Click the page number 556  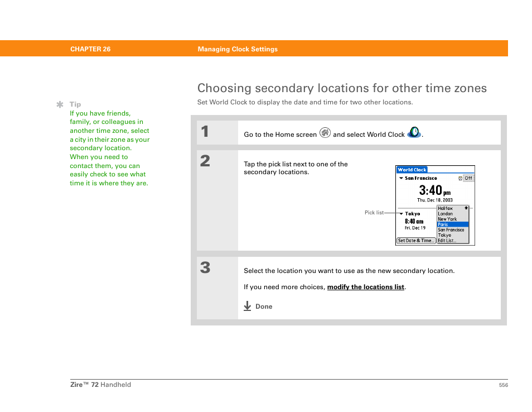[x=503, y=385]
